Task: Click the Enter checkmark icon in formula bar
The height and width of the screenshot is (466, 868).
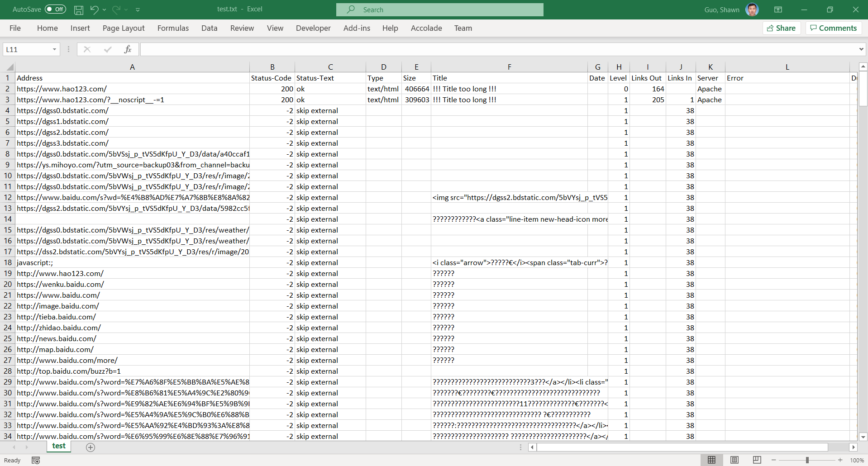Action: pyautogui.click(x=108, y=49)
